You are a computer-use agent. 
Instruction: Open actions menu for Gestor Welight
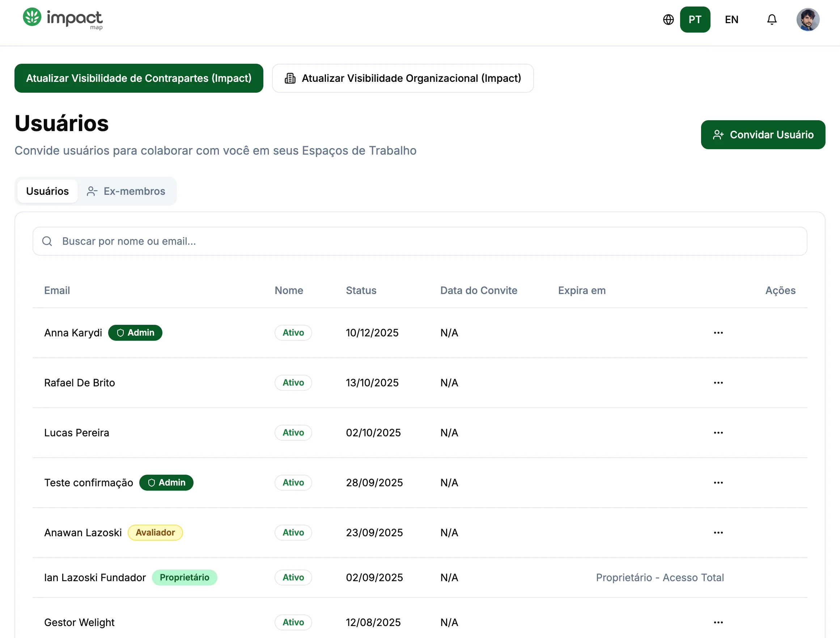pos(718,622)
